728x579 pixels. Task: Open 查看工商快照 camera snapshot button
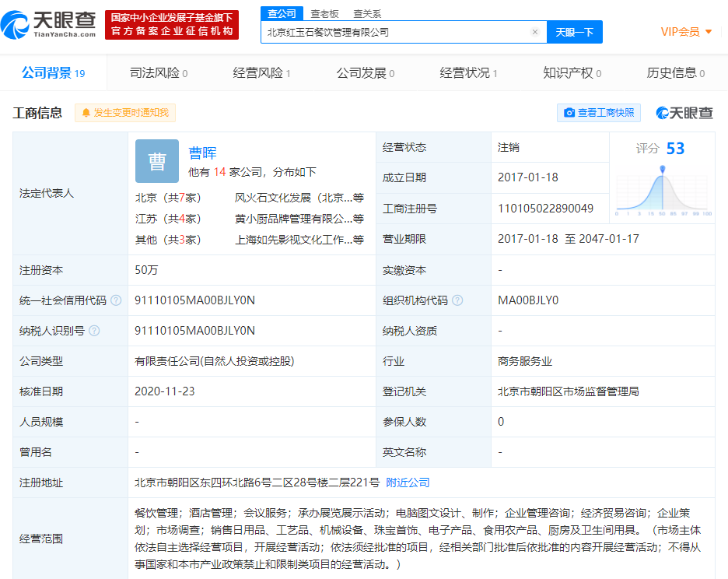(598, 113)
